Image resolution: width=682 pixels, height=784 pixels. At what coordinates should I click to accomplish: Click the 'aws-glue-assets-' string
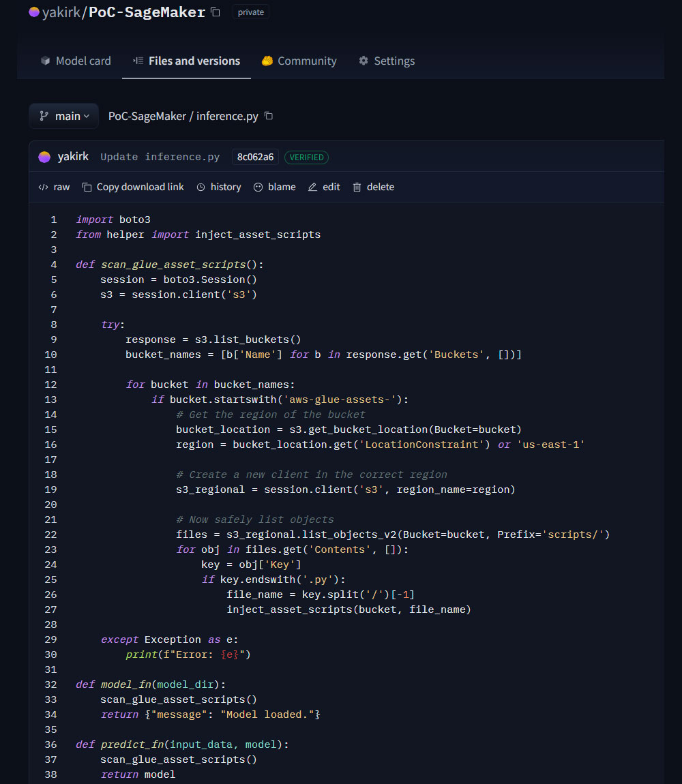click(340, 399)
